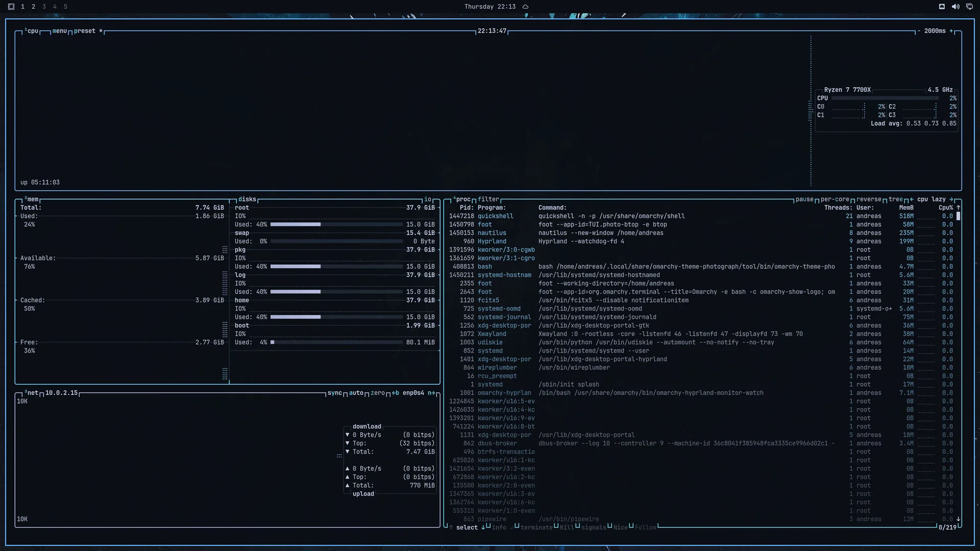Select previous network interface with b arrow
The width and height of the screenshot is (980, 551).
click(x=396, y=393)
